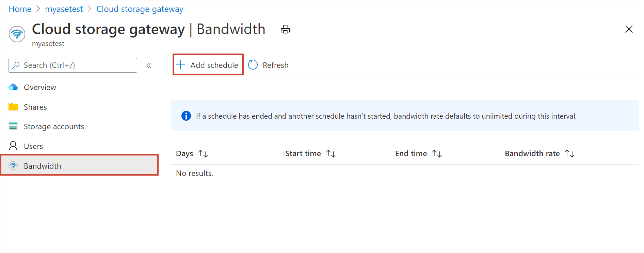
Task: Click the info icon in the banner
Action: click(x=186, y=116)
